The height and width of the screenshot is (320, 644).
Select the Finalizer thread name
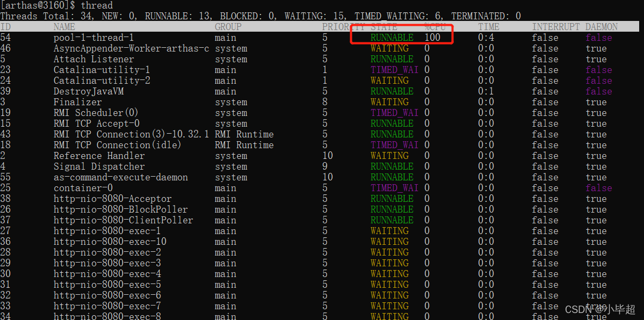pos(78,102)
